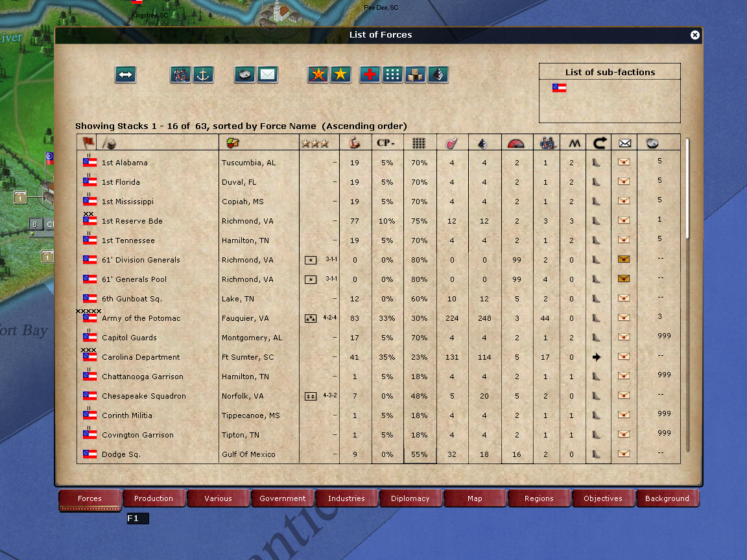
Task: Click the red cross filter icon
Action: pos(370,75)
